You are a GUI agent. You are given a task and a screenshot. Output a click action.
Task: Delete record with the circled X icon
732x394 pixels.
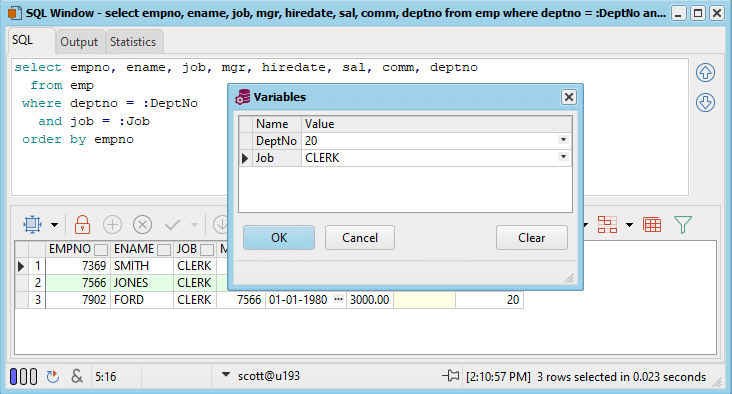(142, 225)
